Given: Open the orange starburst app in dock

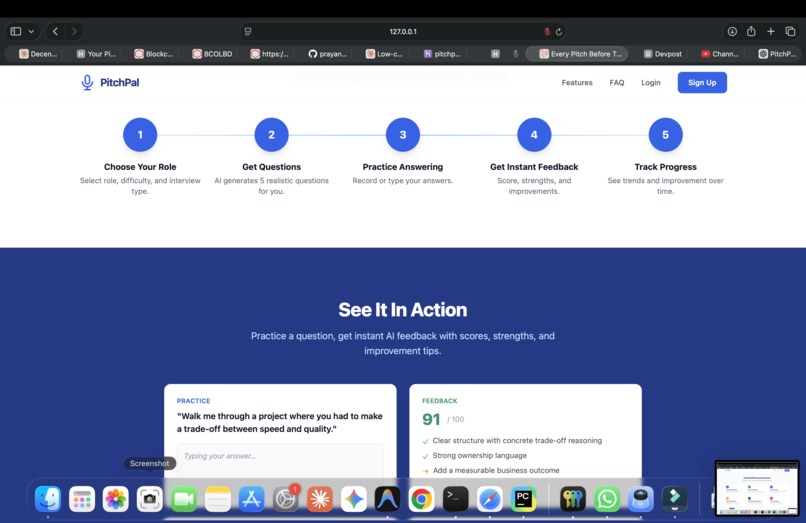Looking at the screenshot, I should pos(319,499).
